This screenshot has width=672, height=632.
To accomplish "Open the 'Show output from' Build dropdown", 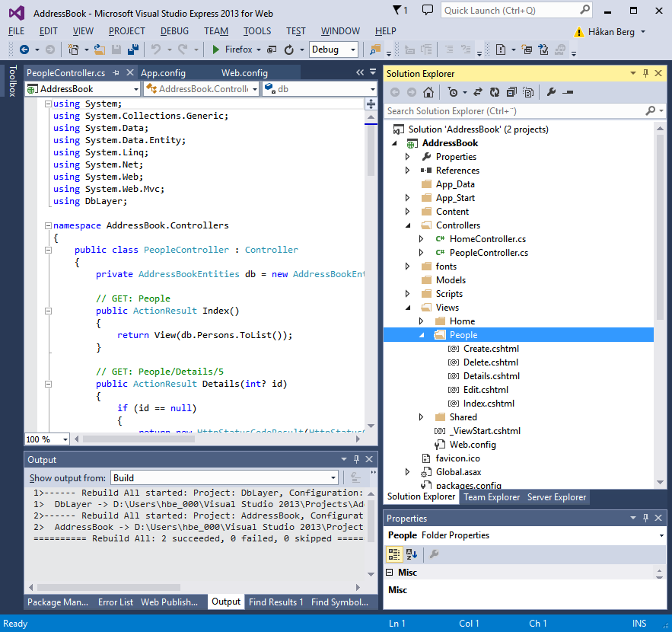I will (225, 478).
